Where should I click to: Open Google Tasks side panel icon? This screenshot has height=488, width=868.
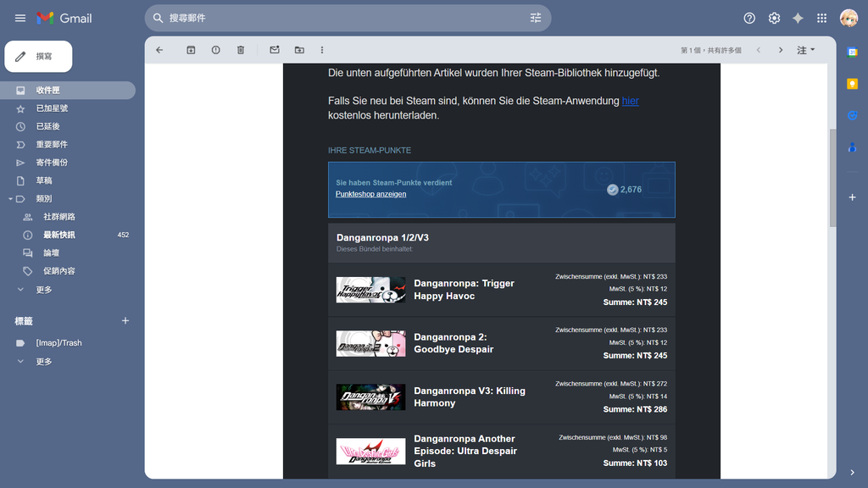[853, 115]
